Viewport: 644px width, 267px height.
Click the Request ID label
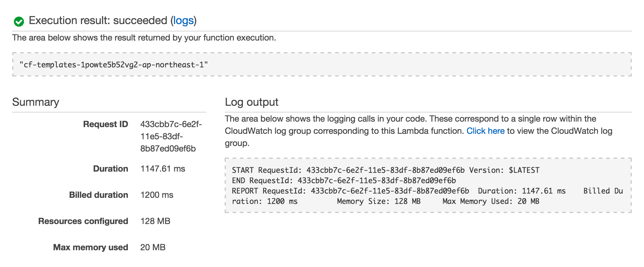106,124
